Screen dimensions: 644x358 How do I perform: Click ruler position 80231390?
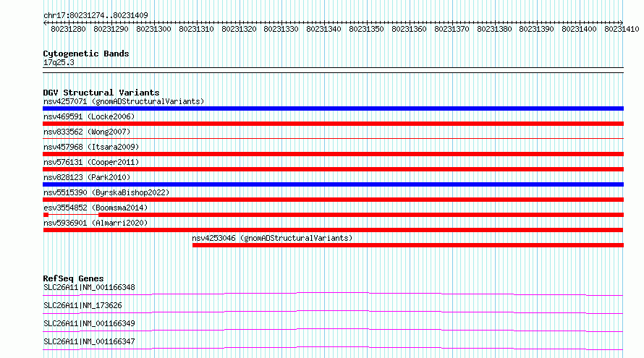pos(536,29)
